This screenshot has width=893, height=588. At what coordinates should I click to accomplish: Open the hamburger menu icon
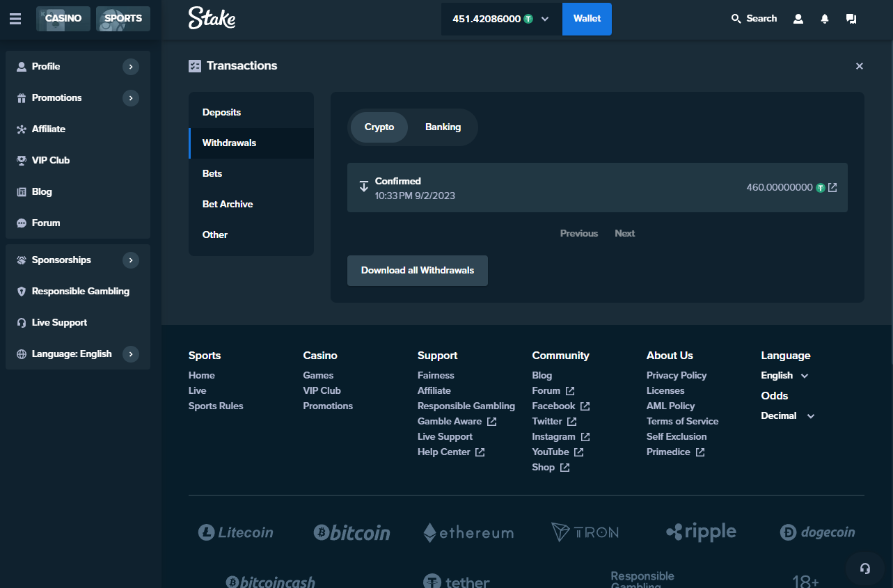tap(15, 19)
